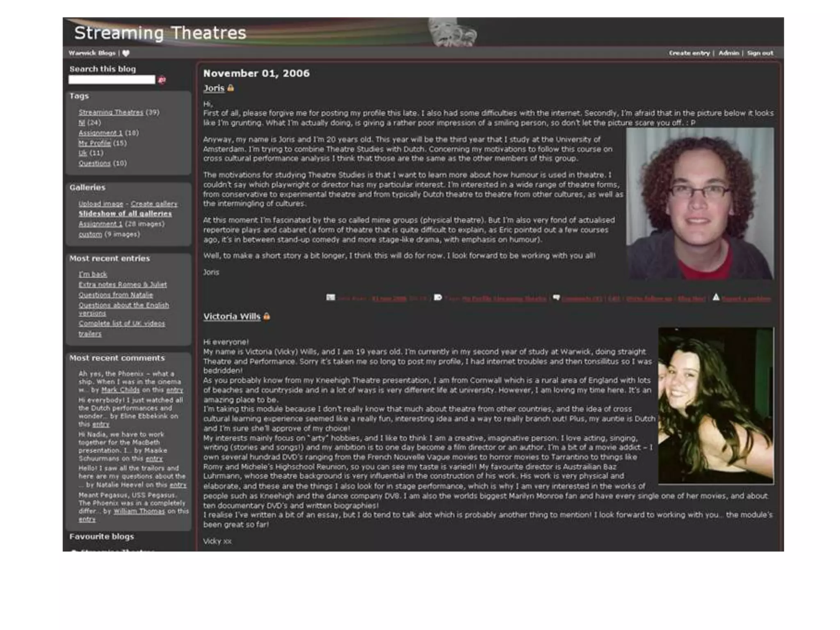
Task: Click the search go icon
Action: click(162, 80)
